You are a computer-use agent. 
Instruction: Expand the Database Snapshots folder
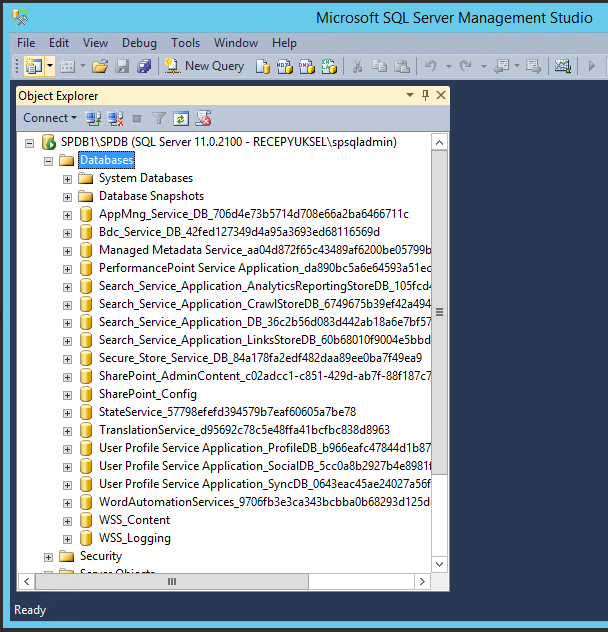click(67, 198)
